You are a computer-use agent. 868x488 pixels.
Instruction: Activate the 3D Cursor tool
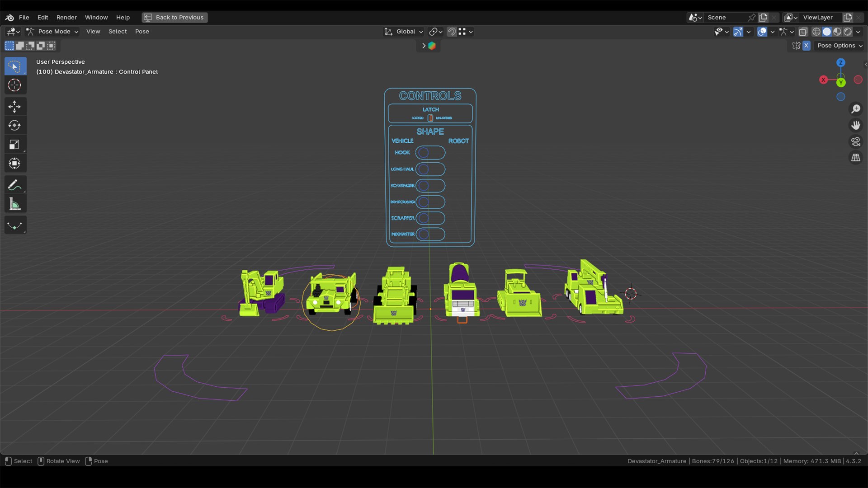coord(15,85)
